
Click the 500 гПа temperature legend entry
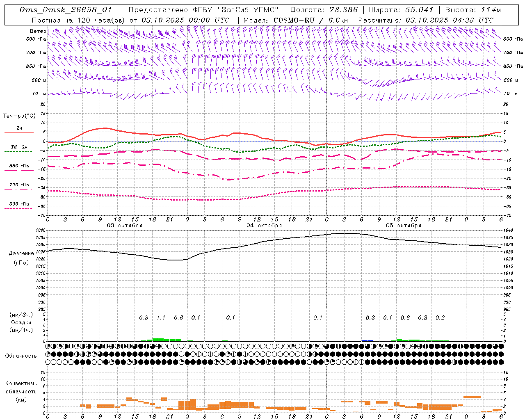19,204
